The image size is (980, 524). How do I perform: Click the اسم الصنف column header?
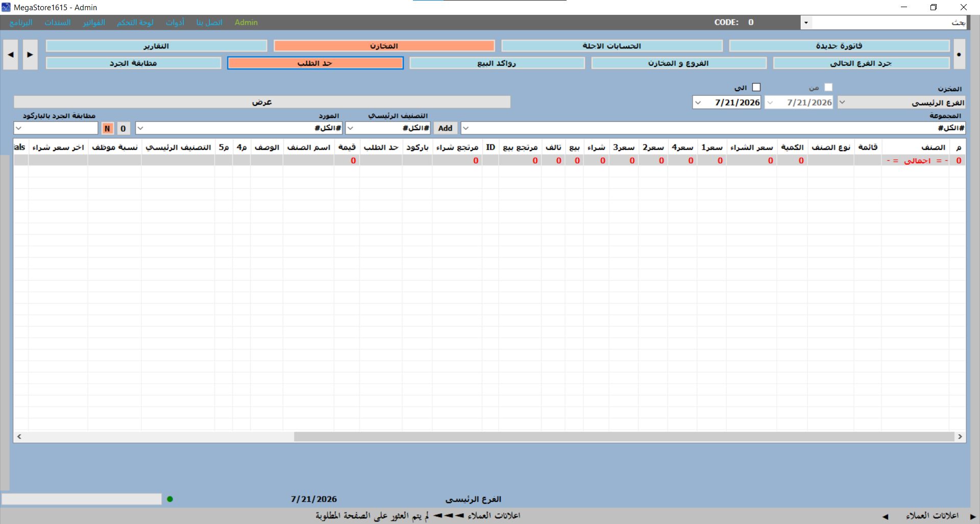(308, 147)
